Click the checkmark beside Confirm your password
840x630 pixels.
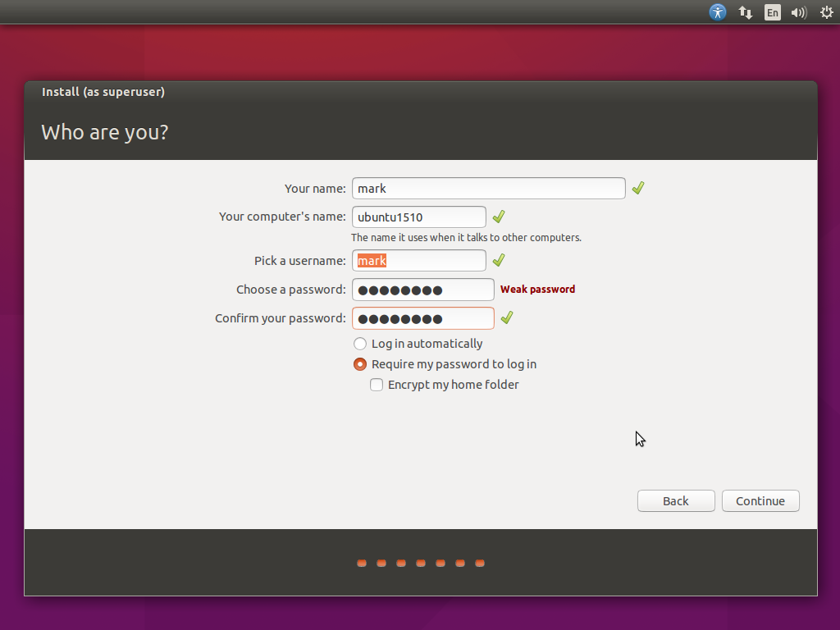click(x=507, y=317)
